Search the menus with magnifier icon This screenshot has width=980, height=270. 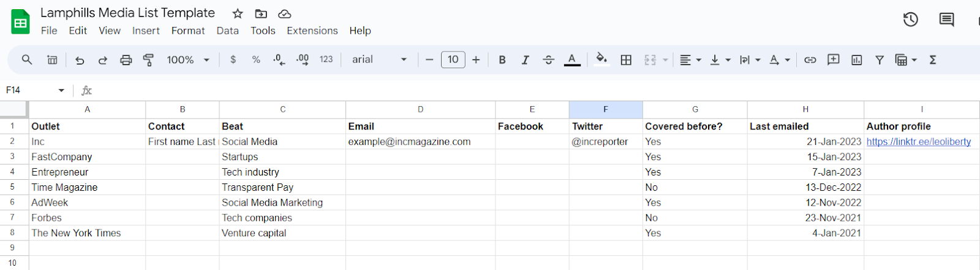pos(27,60)
